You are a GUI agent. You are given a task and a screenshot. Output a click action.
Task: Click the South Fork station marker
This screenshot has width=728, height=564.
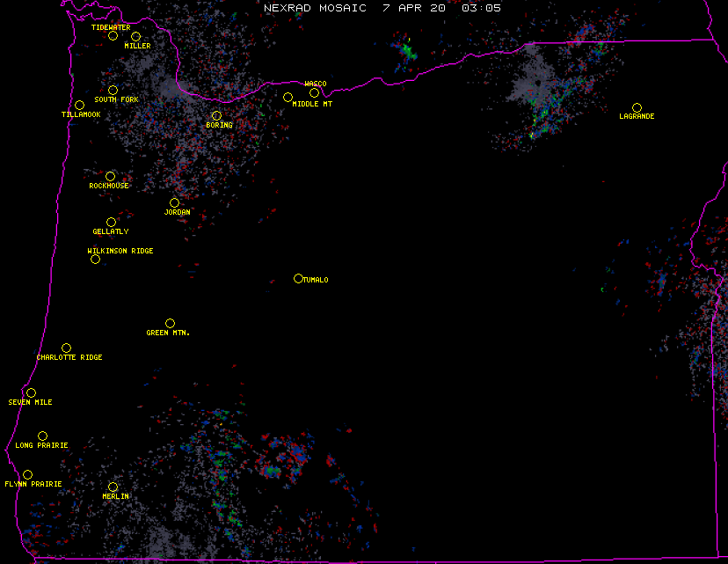[x=113, y=90]
